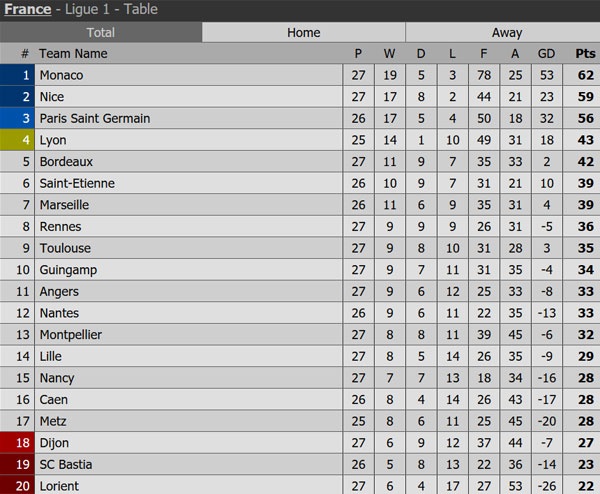Viewport: 600px width, 494px height.
Task: Select Marseille in the table
Action: pyautogui.click(x=64, y=205)
